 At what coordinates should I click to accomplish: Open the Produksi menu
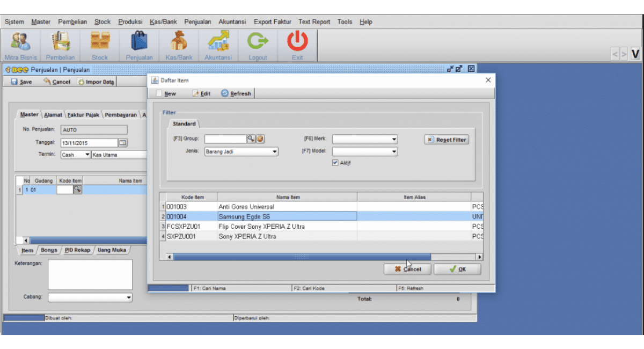click(x=130, y=22)
